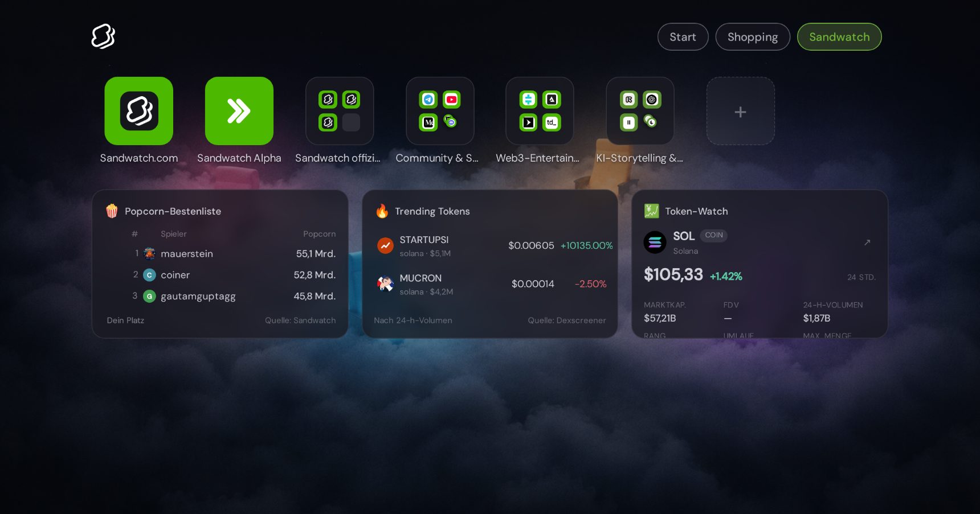The width and height of the screenshot is (980, 514).
Task: Select the 24 STD. timeframe label
Action: click(861, 277)
